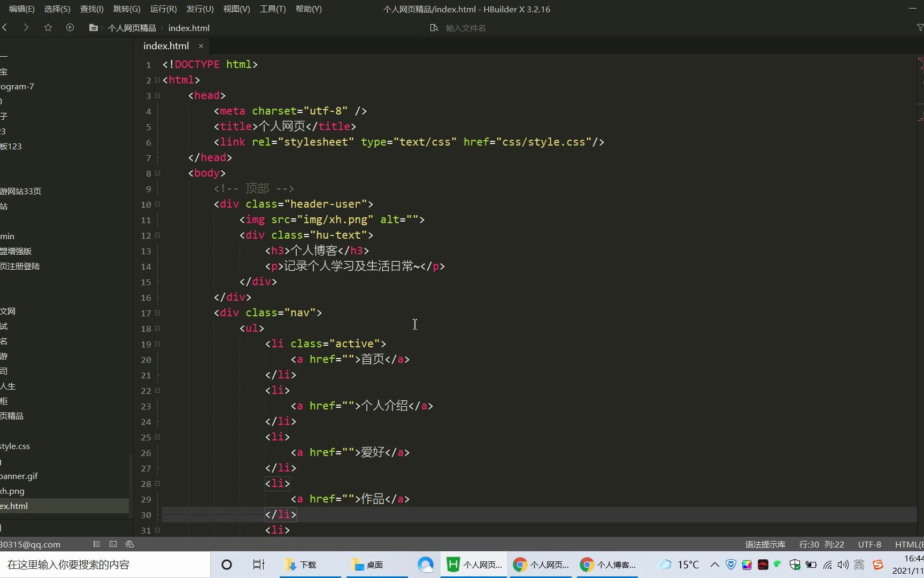
Task: Click 语法提示库 in the status bar
Action: [x=765, y=544]
